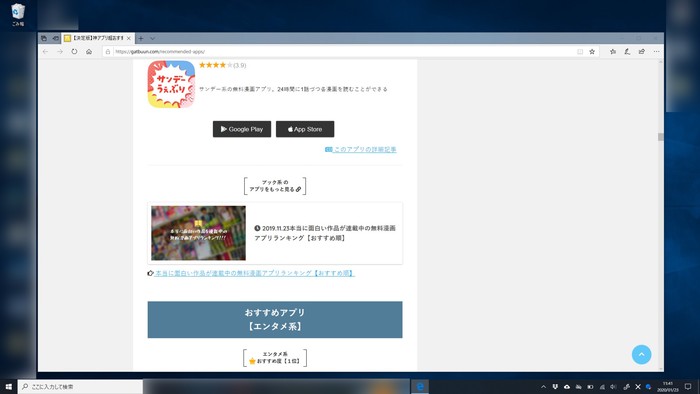Click the page vertical scrollbar thumb

point(661,137)
